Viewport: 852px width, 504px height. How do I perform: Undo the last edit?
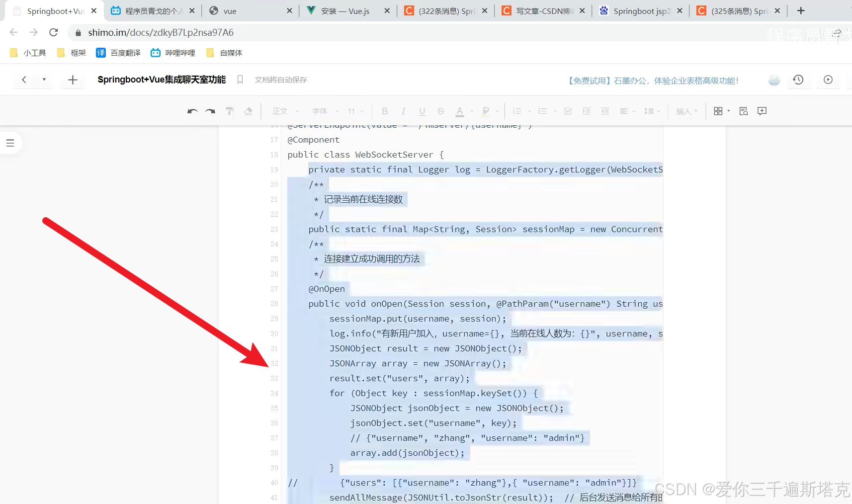pos(192,111)
